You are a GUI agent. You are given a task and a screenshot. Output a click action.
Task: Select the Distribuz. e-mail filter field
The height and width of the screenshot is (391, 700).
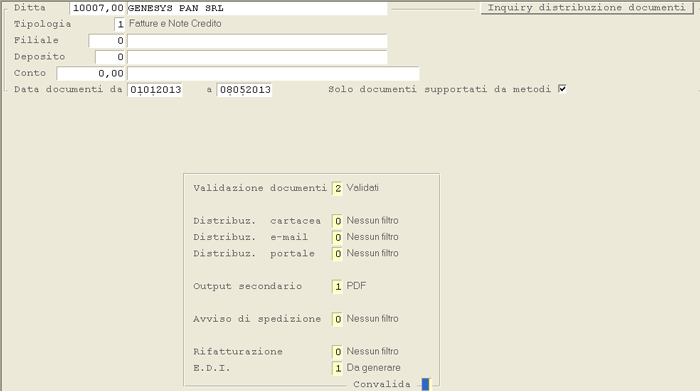pyautogui.click(x=338, y=237)
